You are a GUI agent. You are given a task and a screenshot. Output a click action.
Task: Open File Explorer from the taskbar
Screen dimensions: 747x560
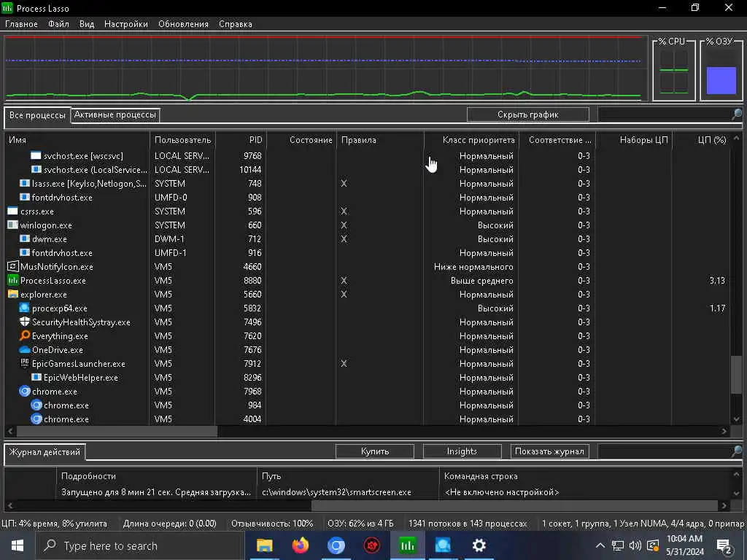[x=264, y=545]
